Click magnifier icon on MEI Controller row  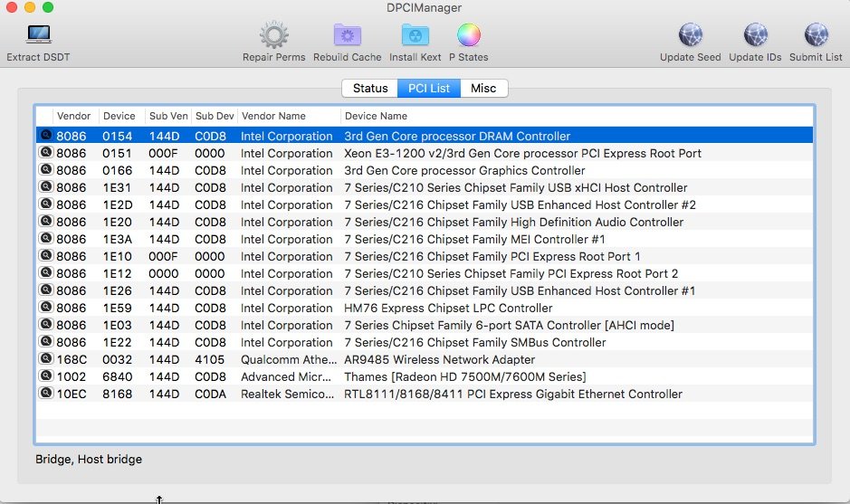[x=46, y=239]
